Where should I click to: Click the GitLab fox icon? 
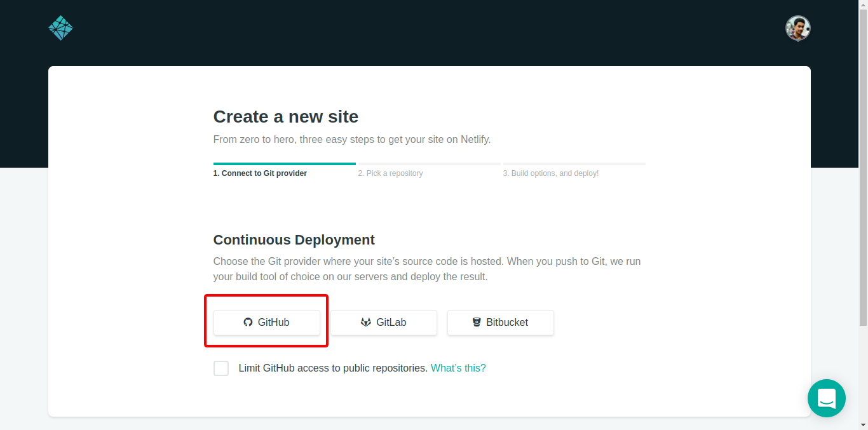pyautogui.click(x=366, y=323)
